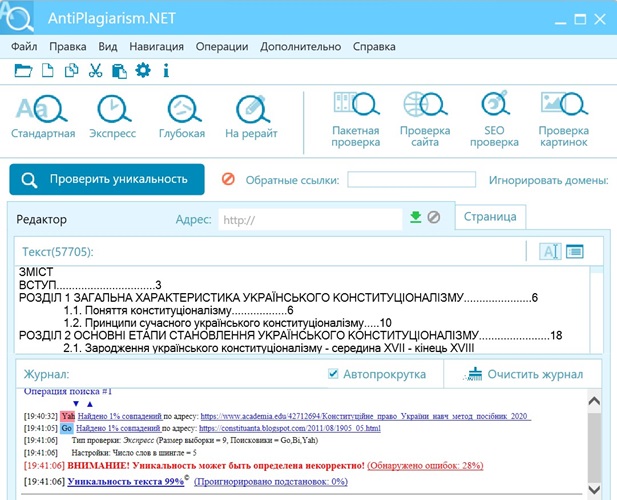The image size is (617, 500).
Task: Open the academia.edu match link
Action: [x=366, y=416]
